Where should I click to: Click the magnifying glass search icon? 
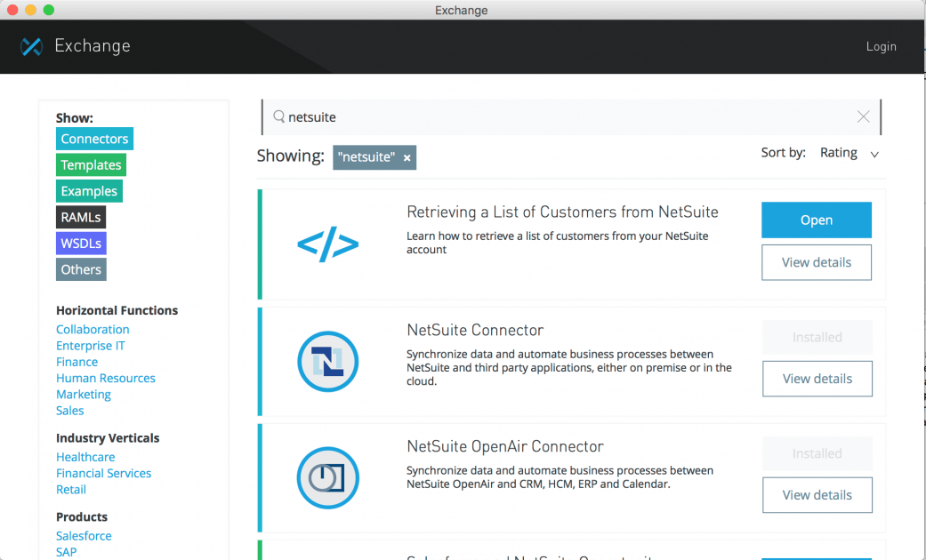[x=277, y=116]
